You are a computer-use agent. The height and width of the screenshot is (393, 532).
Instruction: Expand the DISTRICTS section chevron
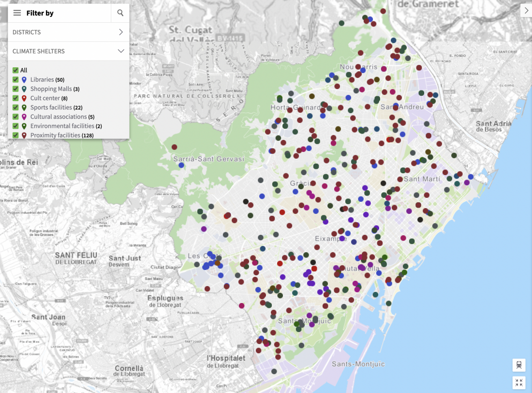(121, 32)
